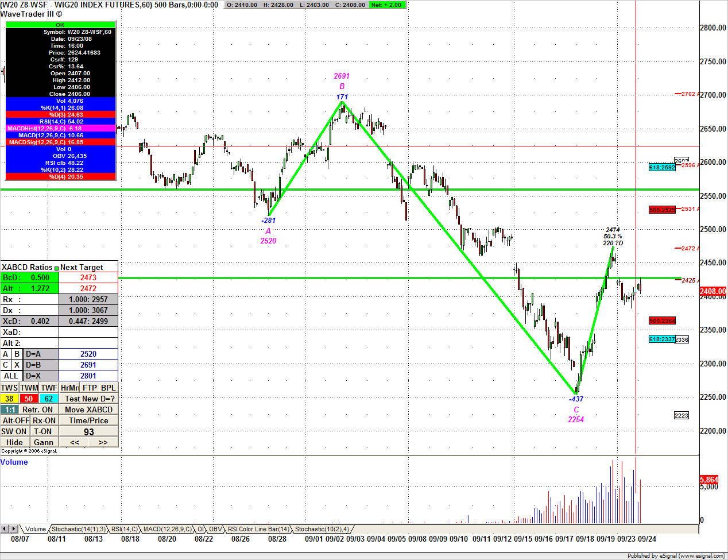Toggle the Rx-ON switch

[x=45, y=420]
